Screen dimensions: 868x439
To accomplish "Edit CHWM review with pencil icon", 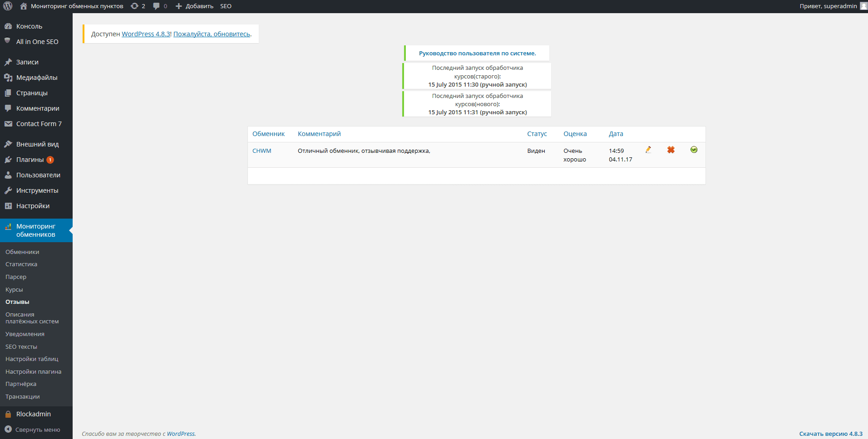I will pos(648,150).
